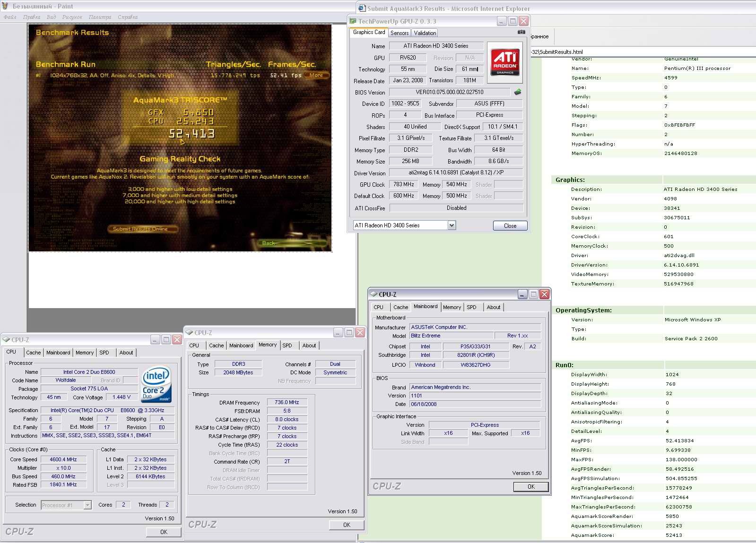Click the Core Voltage value 1.448 V
The height and width of the screenshot is (543, 756).
(122, 397)
